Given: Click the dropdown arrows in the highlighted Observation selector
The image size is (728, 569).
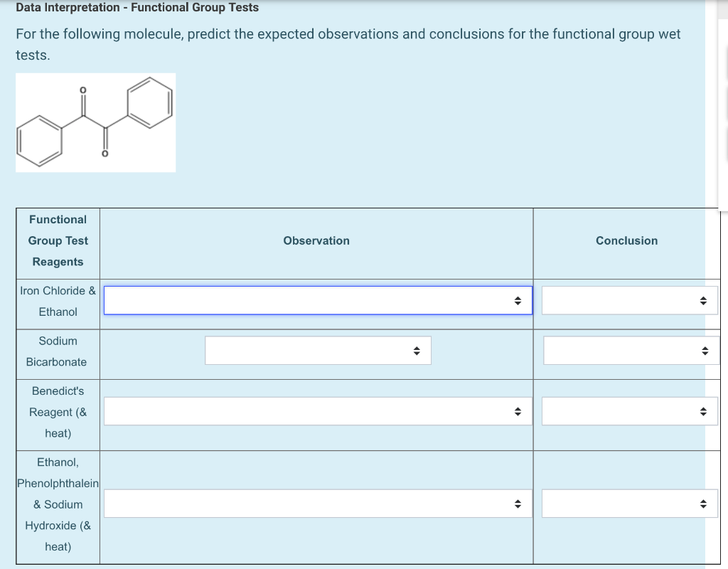Looking at the screenshot, I should coord(518,300).
